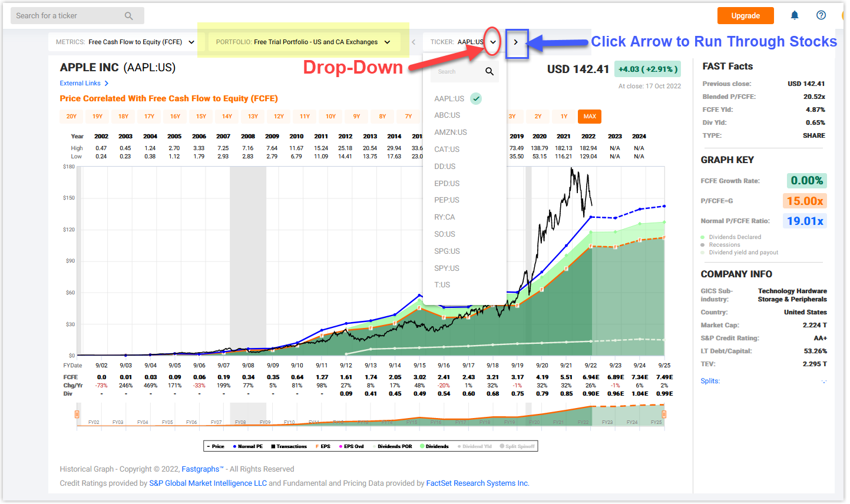Screen dimensions: 850x504
Task: Select AAPL:US in the ticker list
Action: coord(449,99)
